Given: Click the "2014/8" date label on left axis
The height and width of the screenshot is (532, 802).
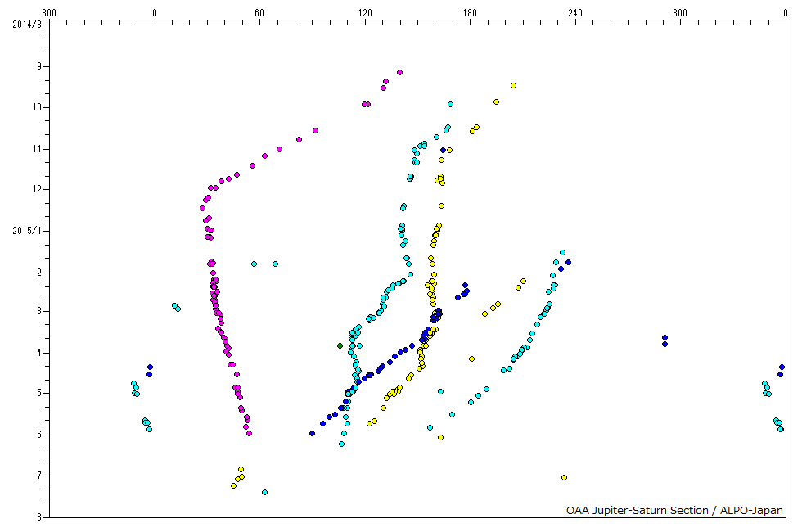Looking at the screenshot, I should [26, 24].
